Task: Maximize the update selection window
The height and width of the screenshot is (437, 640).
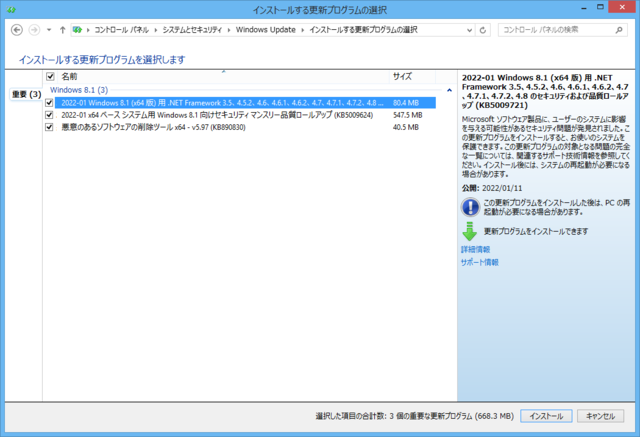Action: pos(600,7)
